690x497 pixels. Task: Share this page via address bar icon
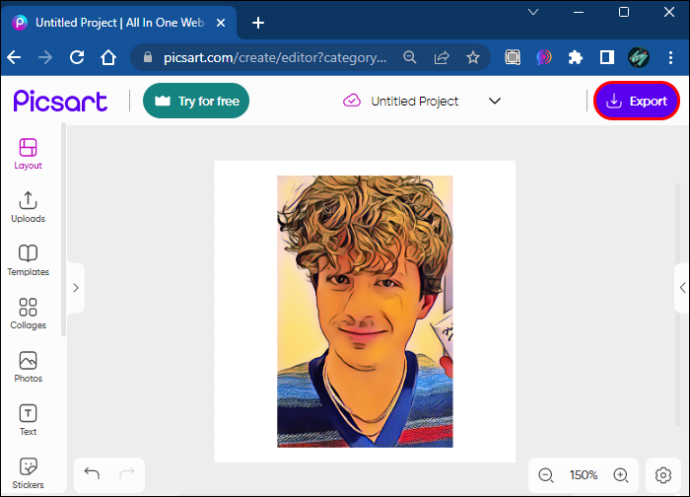(x=441, y=57)
